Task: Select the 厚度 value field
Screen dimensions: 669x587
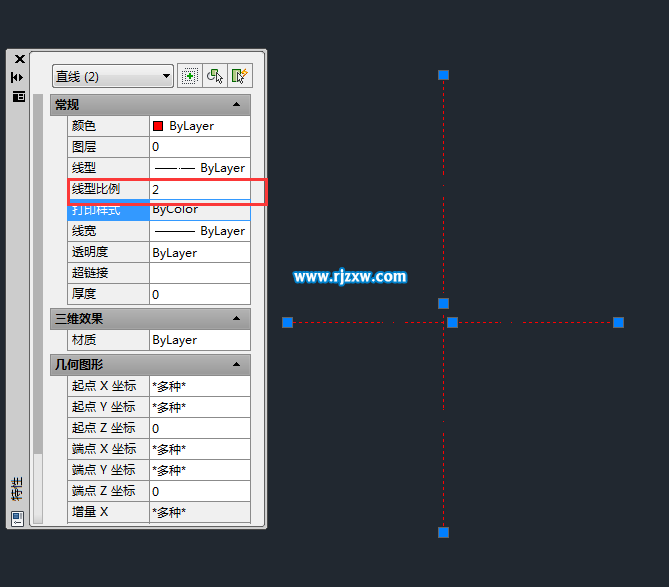Action: point(200,294)
